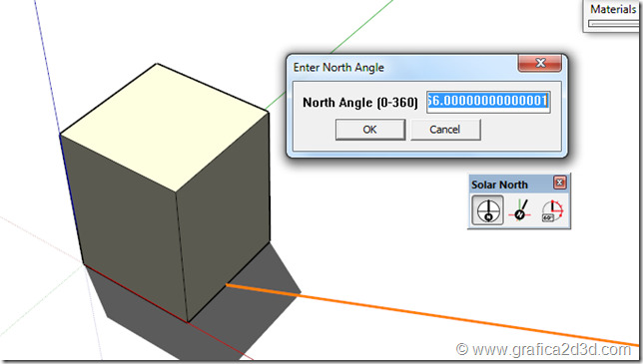
Task: Click the North Angle (0-360) label
Action: 360,103
